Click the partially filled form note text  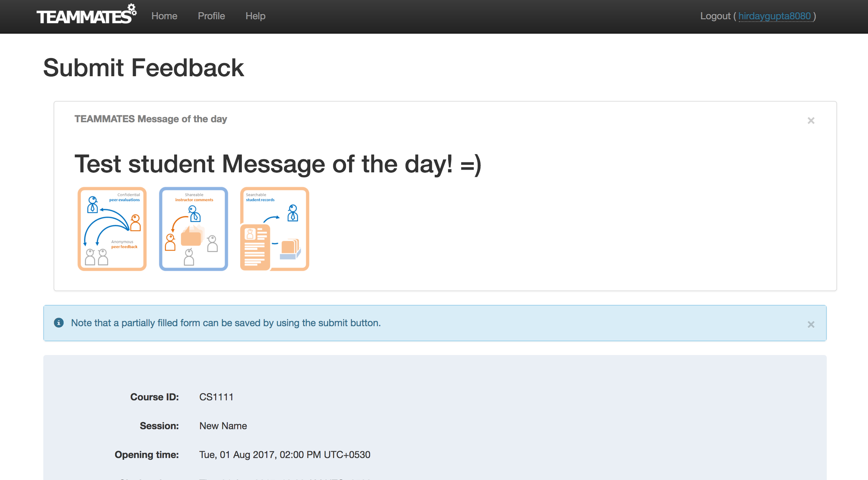pyautogui.click(x=226, y=323)
